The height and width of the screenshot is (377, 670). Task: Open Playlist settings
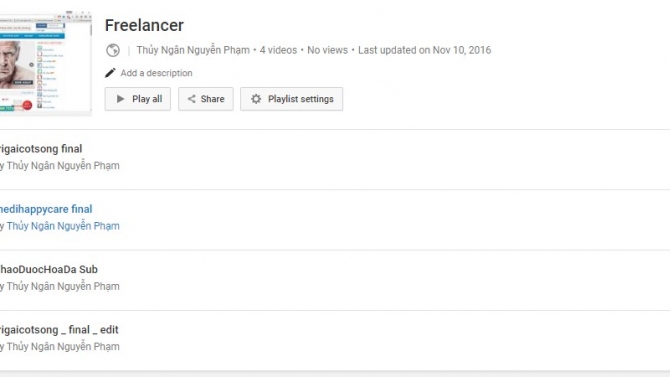[x=291, y=99]
